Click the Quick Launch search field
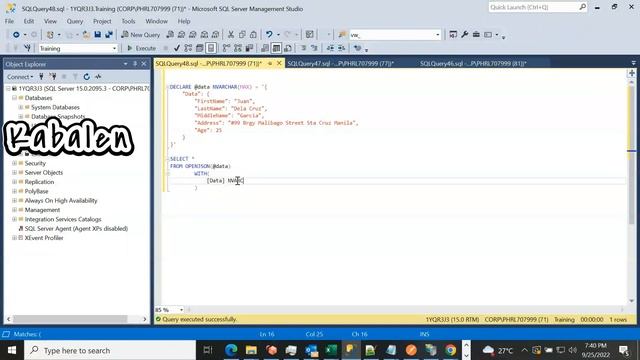Viewport: 640px width, 360px height. click(x=538, y=7)
